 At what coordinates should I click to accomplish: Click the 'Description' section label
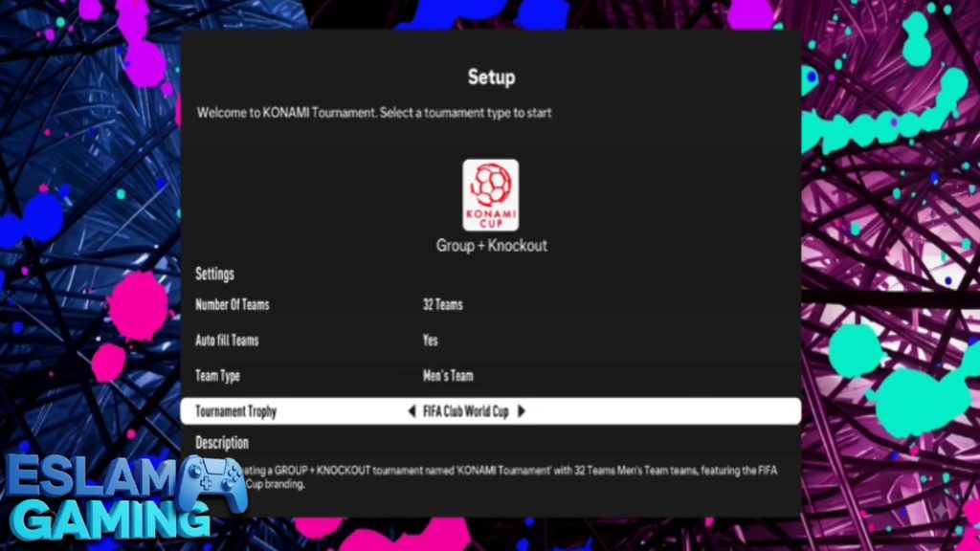tap(222, 443)
